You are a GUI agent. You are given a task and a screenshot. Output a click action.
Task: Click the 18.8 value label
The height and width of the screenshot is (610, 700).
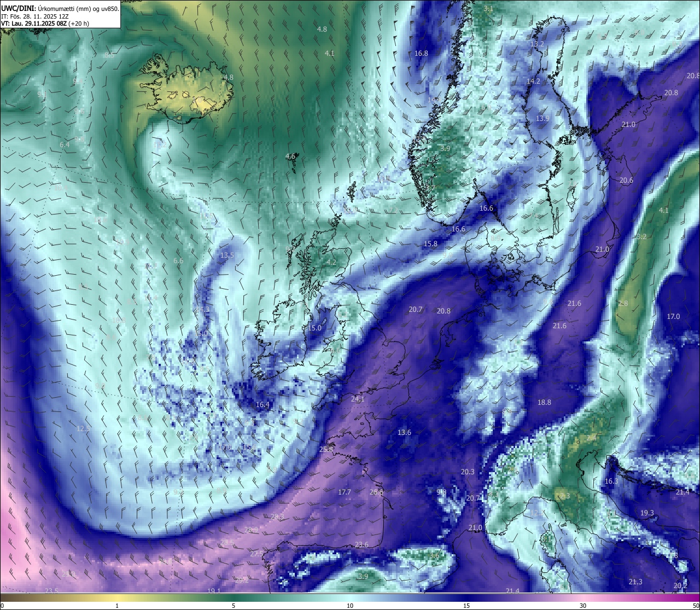tap(544, 402)
